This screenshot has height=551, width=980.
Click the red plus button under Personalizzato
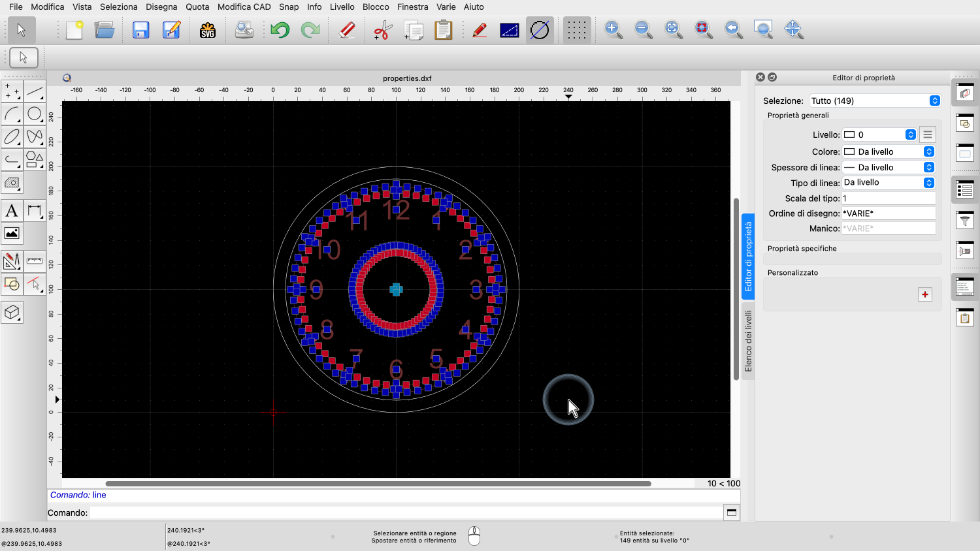pyautogui.click(x=925, y=294)
